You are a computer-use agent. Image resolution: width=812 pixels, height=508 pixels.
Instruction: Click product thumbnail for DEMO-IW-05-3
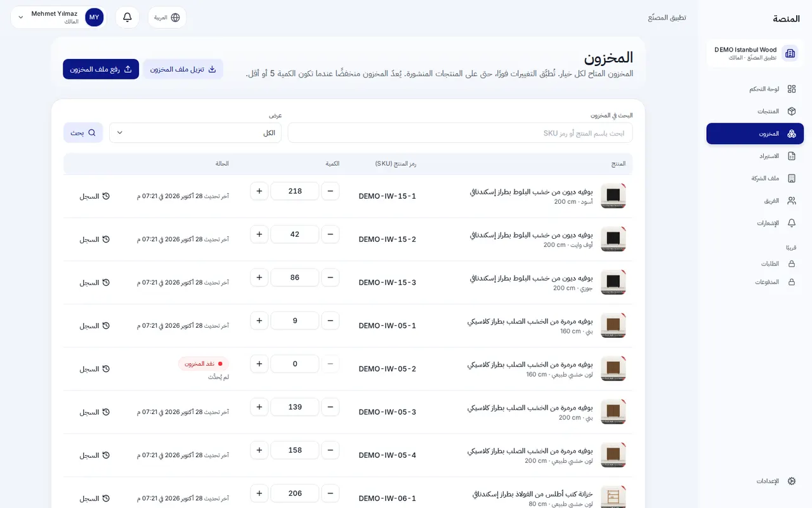[613, 412]
